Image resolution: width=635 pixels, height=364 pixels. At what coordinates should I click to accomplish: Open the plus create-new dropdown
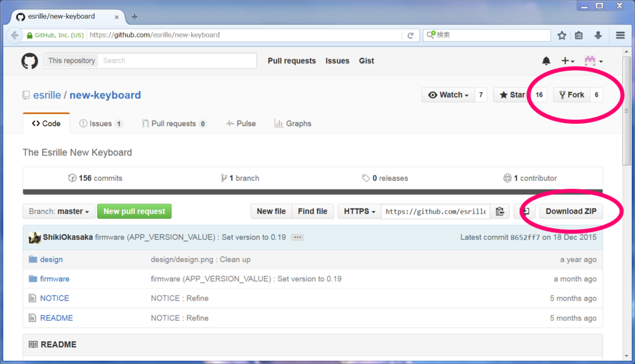click(568, 61)
